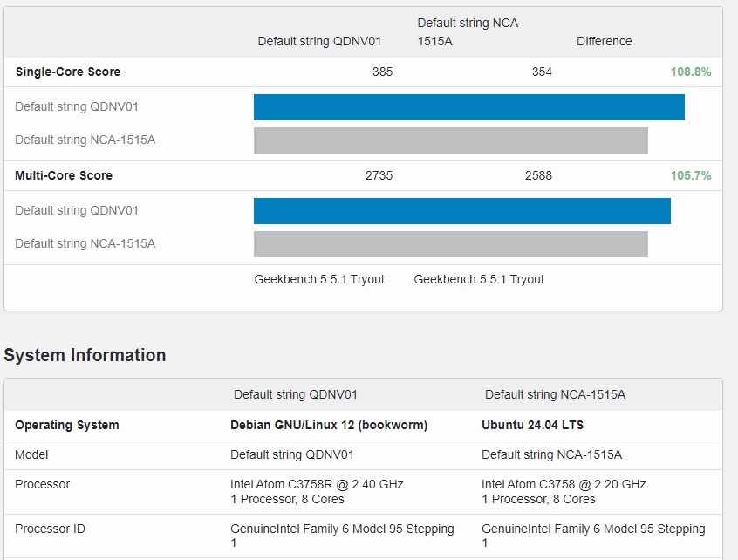Click the gray Single-Core NCA-1515A score bar
The width and height of the screenshot is (738, 560).
(450, 140)
